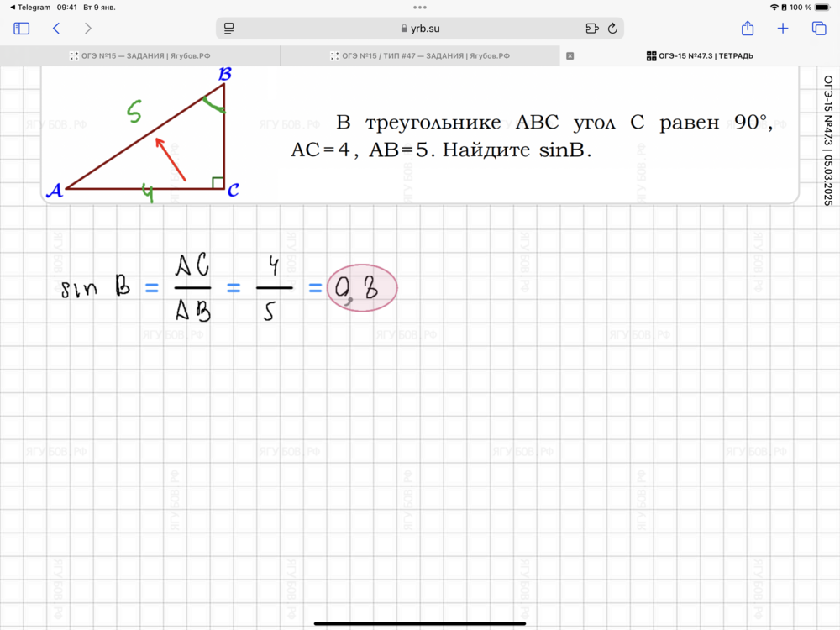The width and height of the screenshot is (840, 630).
Task: Tap the yrb.su address field
Action: click(x=420, y=29)
